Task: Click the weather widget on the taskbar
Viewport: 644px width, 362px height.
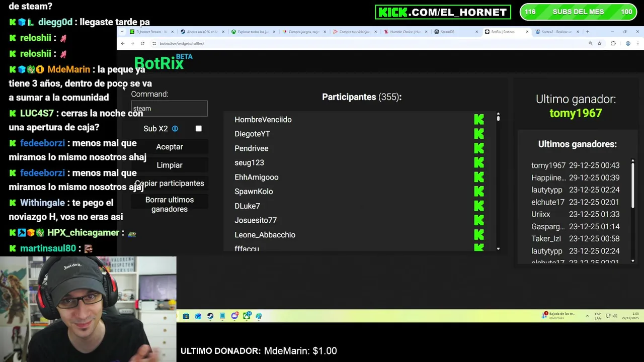Action: [558, 316]
